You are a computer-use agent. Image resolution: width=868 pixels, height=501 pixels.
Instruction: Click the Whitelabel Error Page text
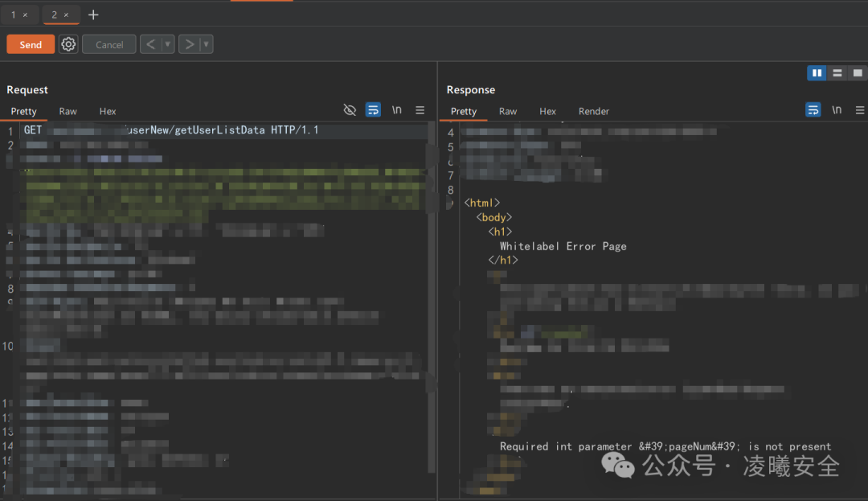point(563,246)
